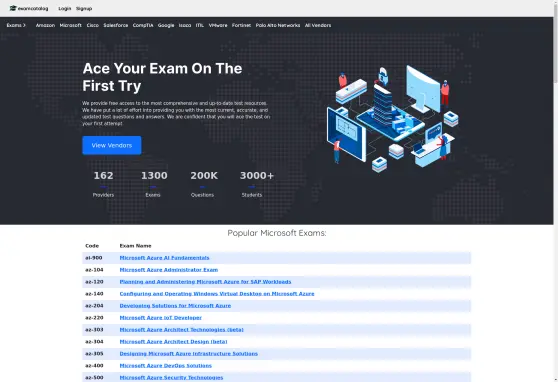Click the az-204 code cell
Viewport: 558px width, 382px height.
94,306
